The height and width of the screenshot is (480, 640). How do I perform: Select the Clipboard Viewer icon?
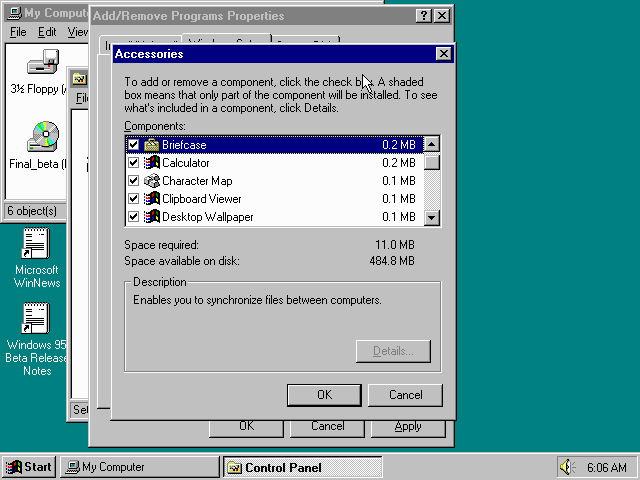(x=152, y=199)
